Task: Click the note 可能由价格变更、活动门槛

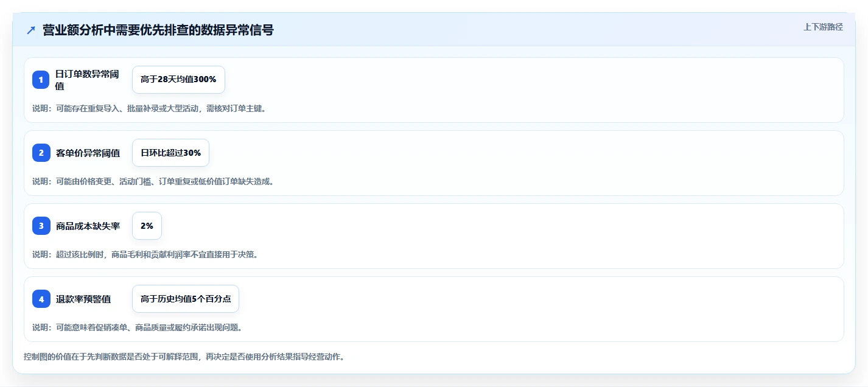Action: coord(153,181)
